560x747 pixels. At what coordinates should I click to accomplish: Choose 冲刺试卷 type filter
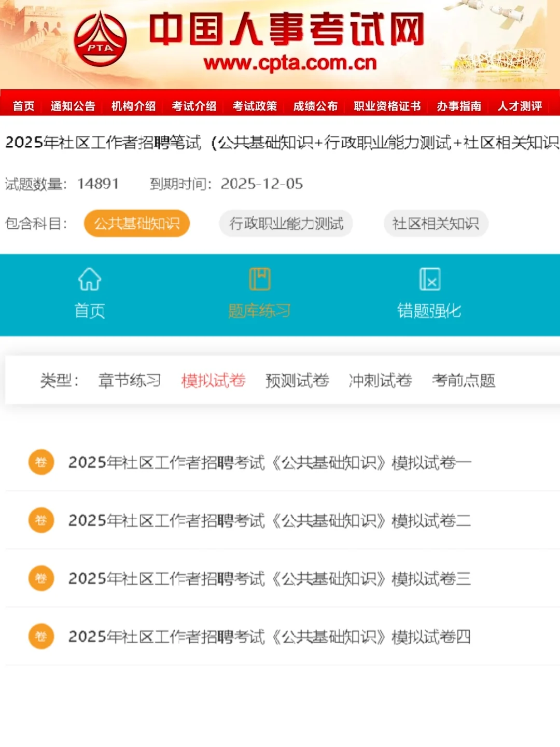pos(381,381)
